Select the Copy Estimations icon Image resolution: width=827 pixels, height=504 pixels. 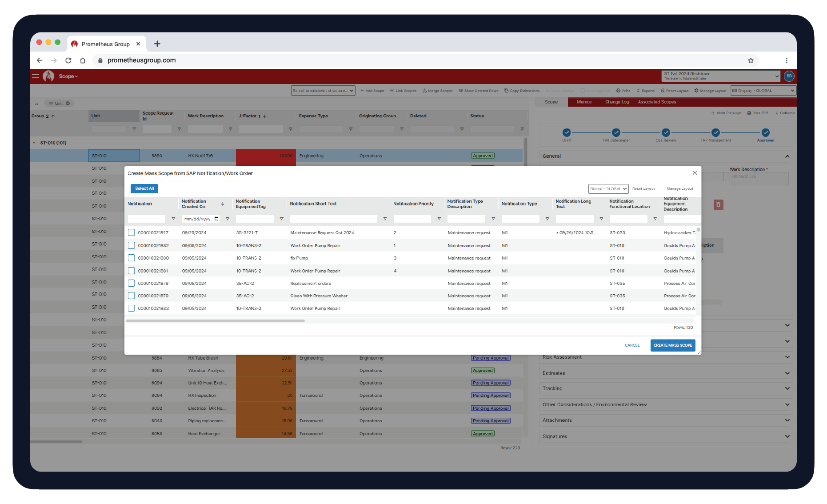click(507, 91)
